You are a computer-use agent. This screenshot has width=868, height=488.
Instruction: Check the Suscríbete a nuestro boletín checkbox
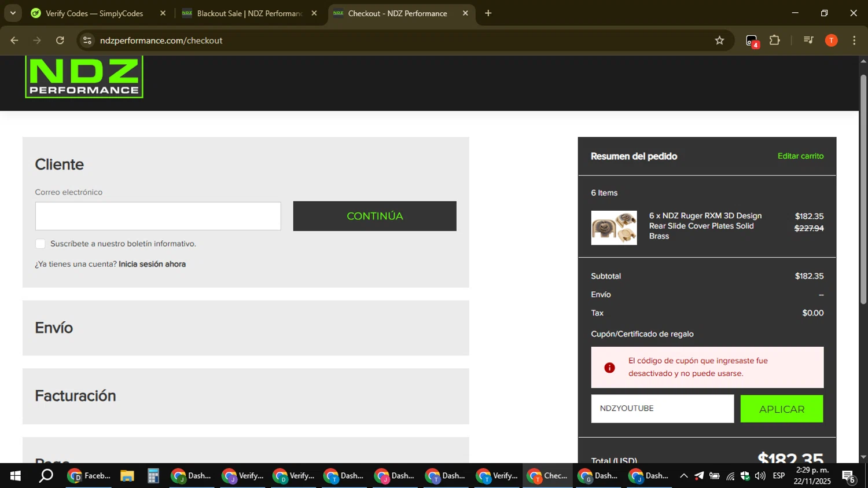click(41, 244)
